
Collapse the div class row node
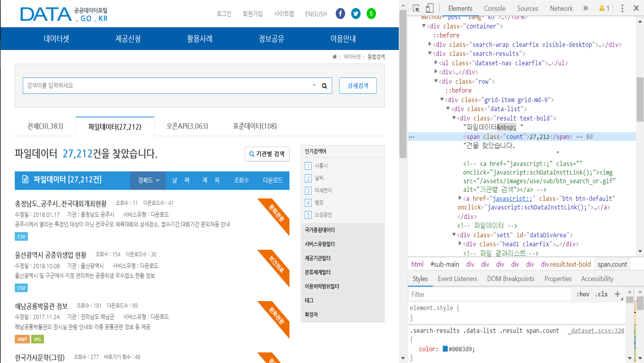[x=436, y=81]
